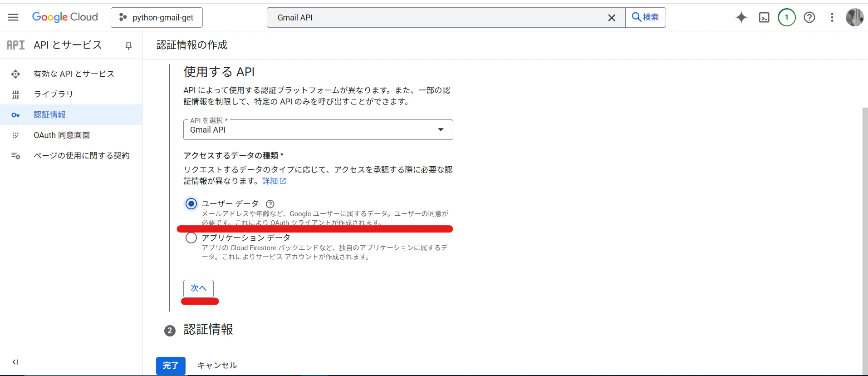Open ページの使用に関する契約

pos(82,155)
